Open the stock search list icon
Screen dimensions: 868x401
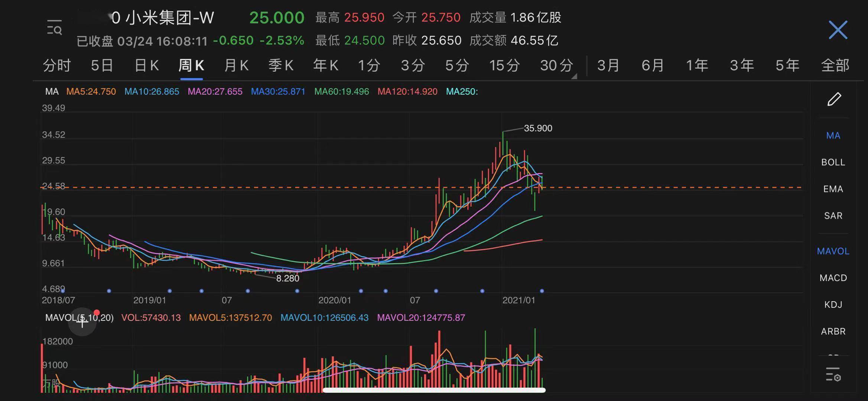coord(54,28)
